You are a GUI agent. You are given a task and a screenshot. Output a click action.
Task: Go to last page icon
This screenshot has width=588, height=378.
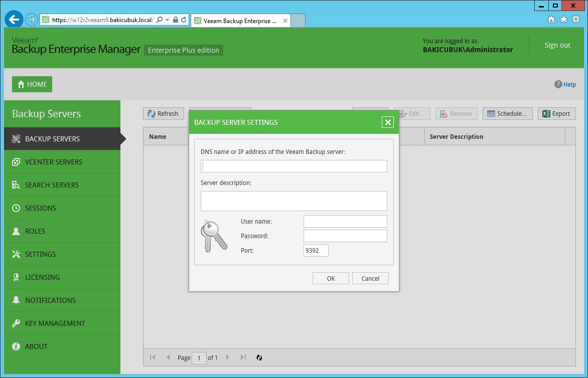(x=243, y=357)
